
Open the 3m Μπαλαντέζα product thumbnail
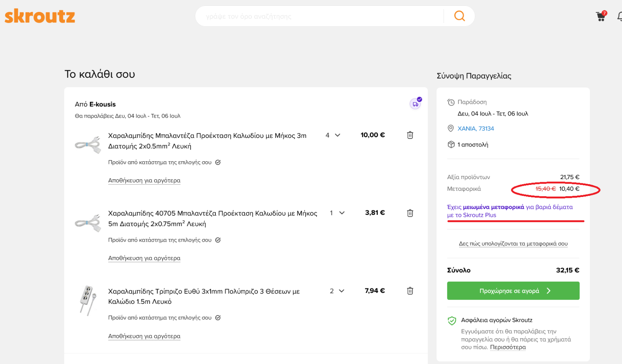pyautogui.click(x=88, y=145)
